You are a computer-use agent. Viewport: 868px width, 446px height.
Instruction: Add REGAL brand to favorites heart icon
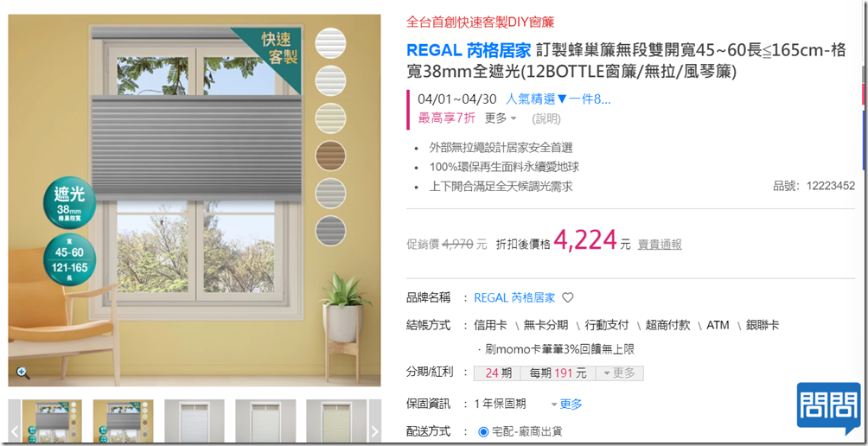(567, 297)
